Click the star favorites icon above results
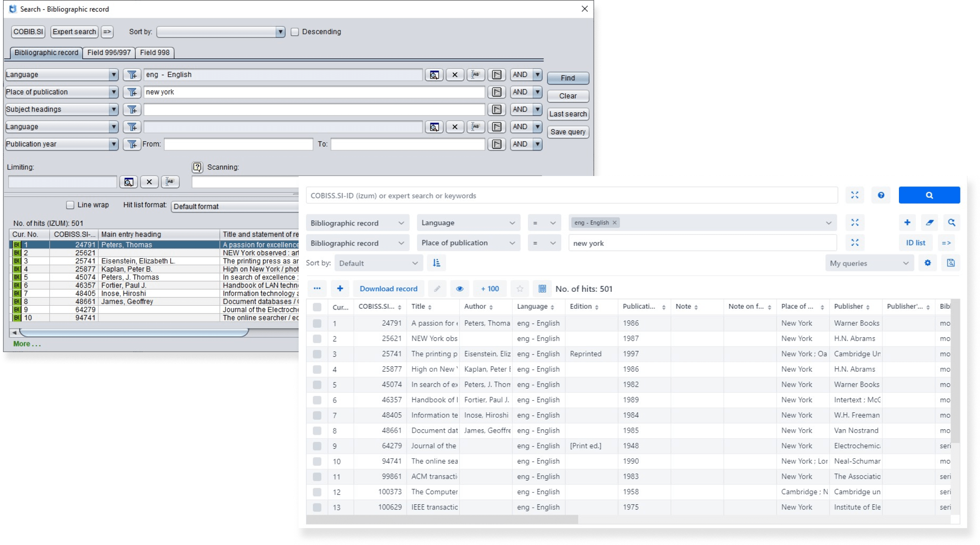The width and height of the screenshot is (980, 545). point(520,289)
